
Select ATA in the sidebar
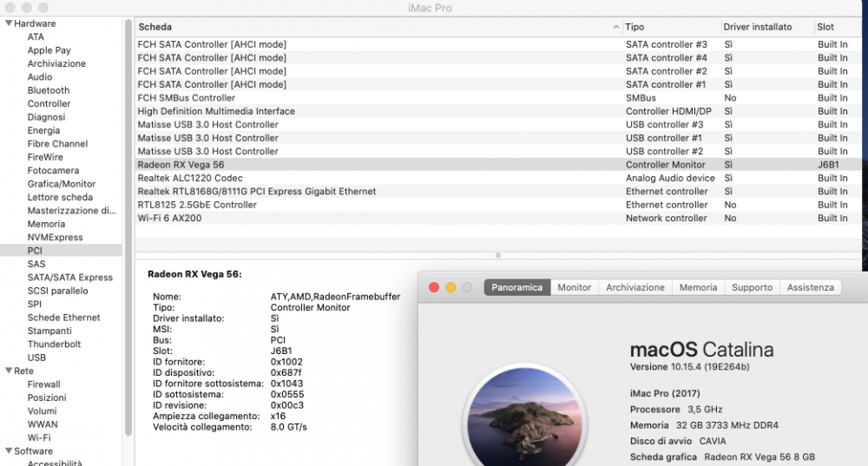tap(36, 36)
